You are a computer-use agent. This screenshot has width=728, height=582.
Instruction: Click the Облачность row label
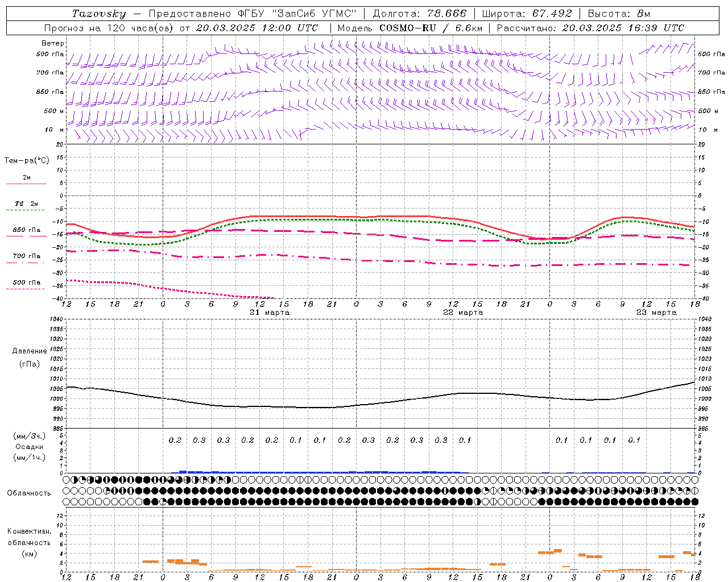coord(29,493)
